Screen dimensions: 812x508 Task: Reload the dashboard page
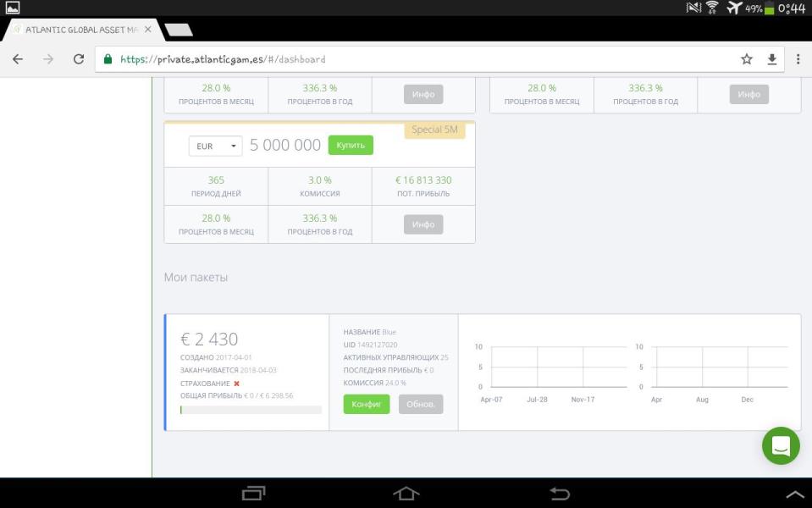tap(79, 59)
